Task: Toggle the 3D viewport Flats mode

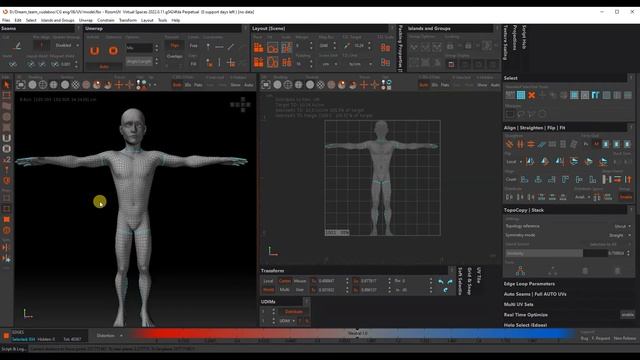Action: (198, 85)
